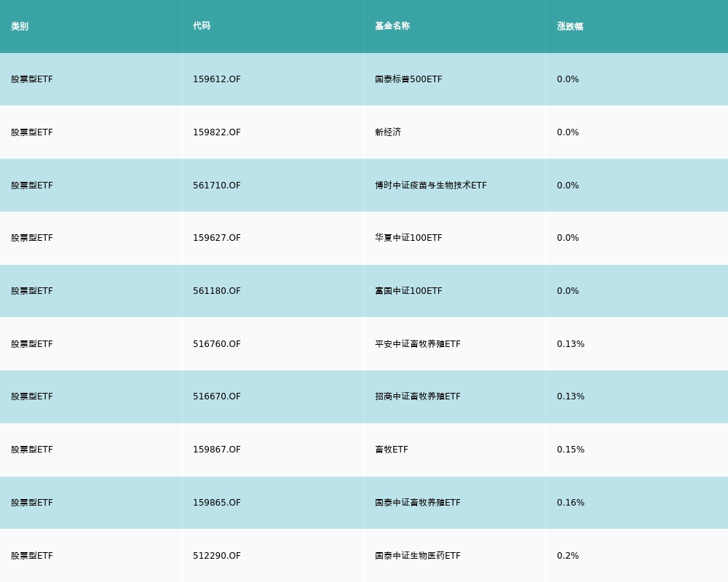Select fund code 512290.OF
The width and height of the screenshot is (728, 582).
[x=217, y=556]
